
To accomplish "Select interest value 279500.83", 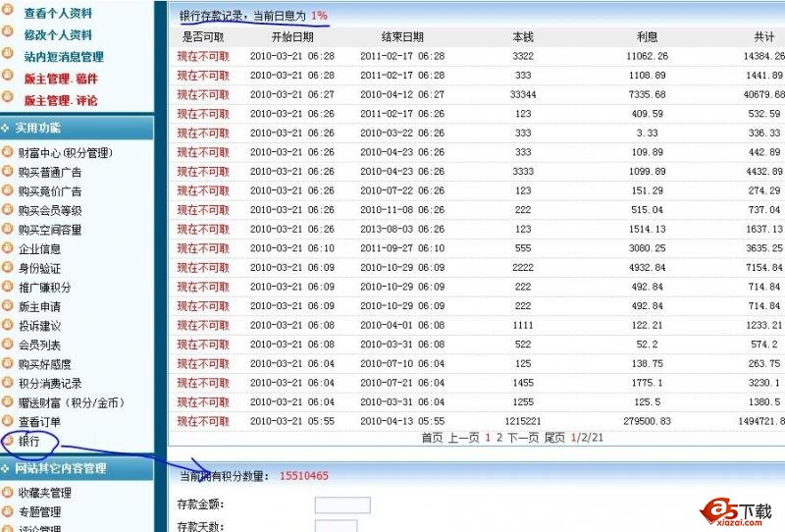I will (x=648, y=421).
